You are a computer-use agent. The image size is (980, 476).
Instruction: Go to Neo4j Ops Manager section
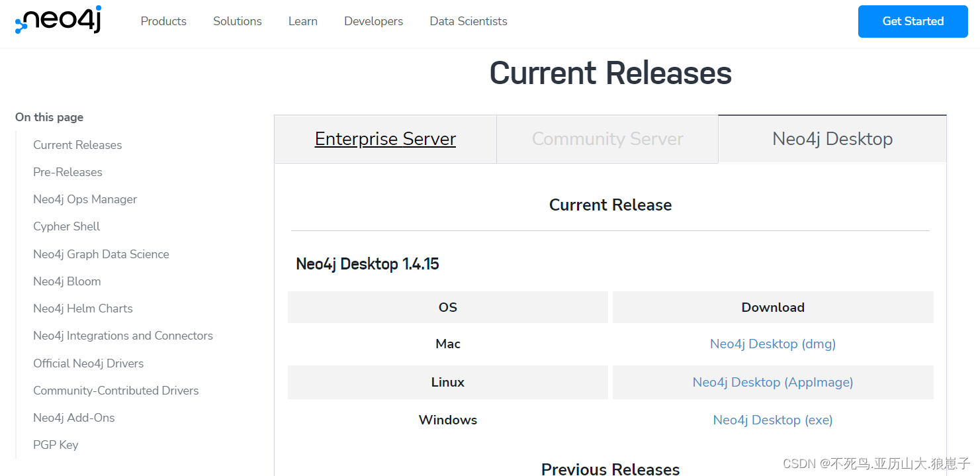coord(85,199)
